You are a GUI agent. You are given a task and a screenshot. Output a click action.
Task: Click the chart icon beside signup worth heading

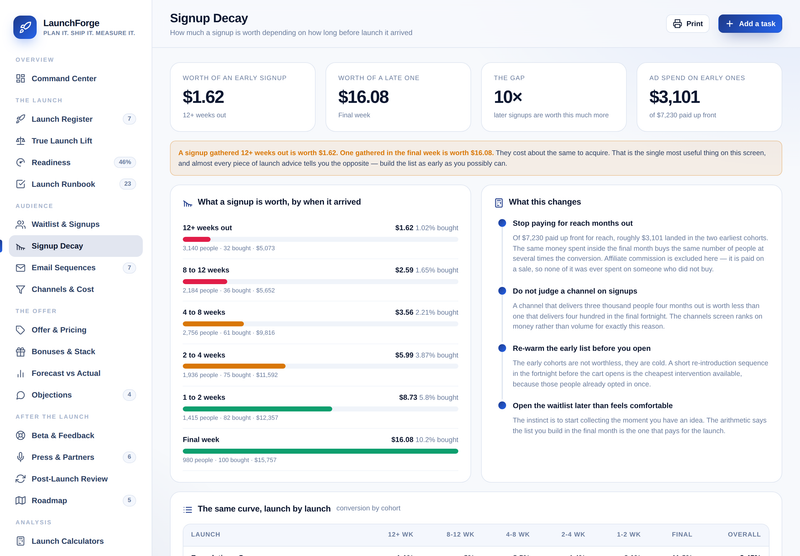(187, 203)
